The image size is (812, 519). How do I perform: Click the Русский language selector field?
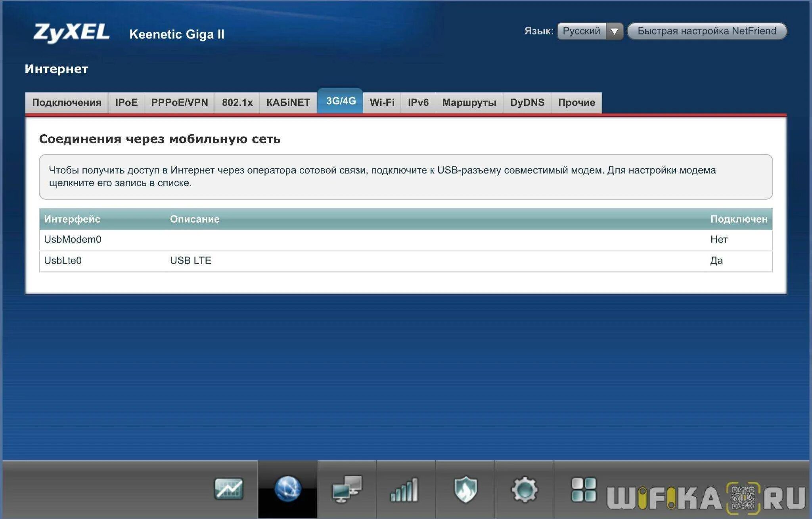point(581,31)
